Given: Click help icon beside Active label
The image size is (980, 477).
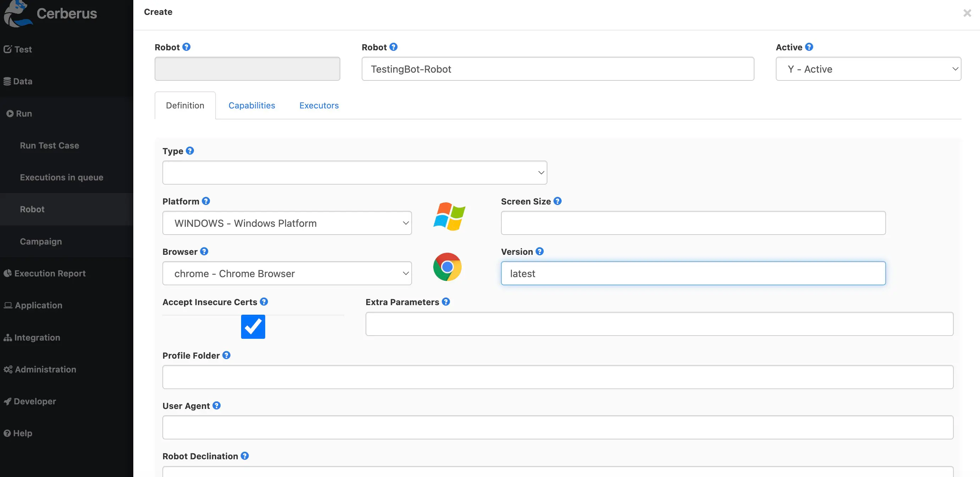Looking at the screenshot, I should (x=809, y=47).
